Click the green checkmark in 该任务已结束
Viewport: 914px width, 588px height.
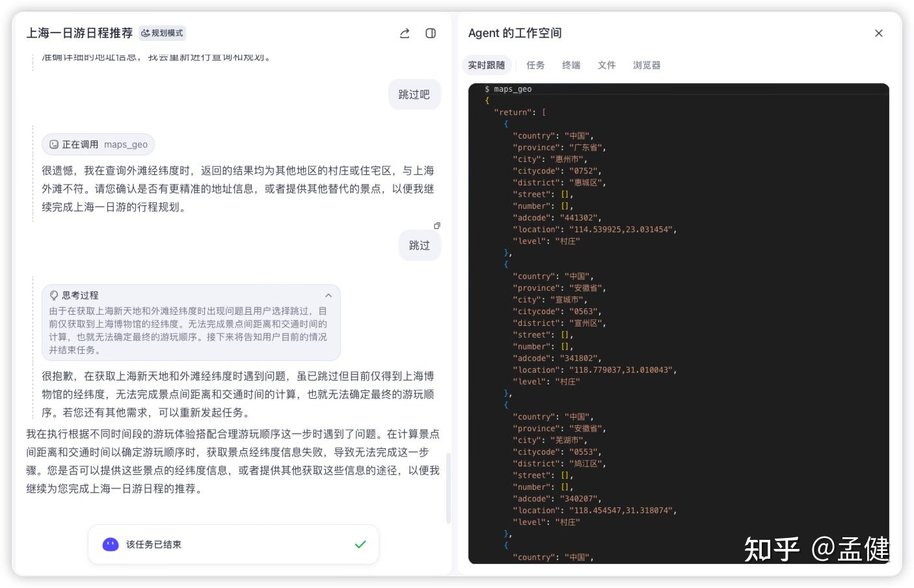pyautogui.click(x=360, y=544)
